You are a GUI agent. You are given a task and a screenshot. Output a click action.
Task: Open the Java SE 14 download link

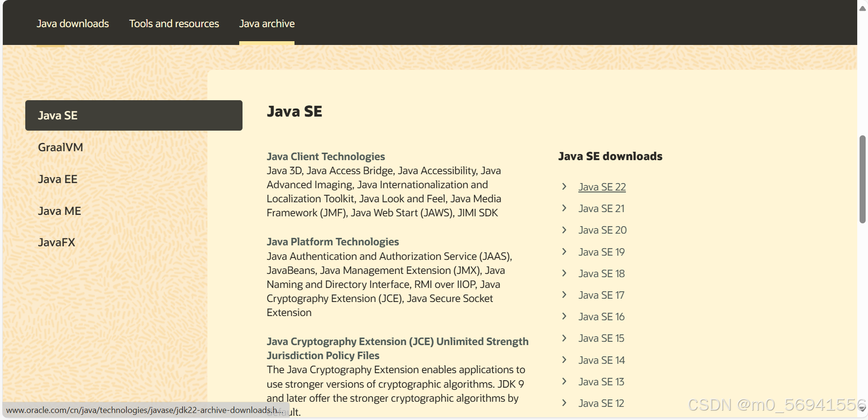[x=602, y=360]
